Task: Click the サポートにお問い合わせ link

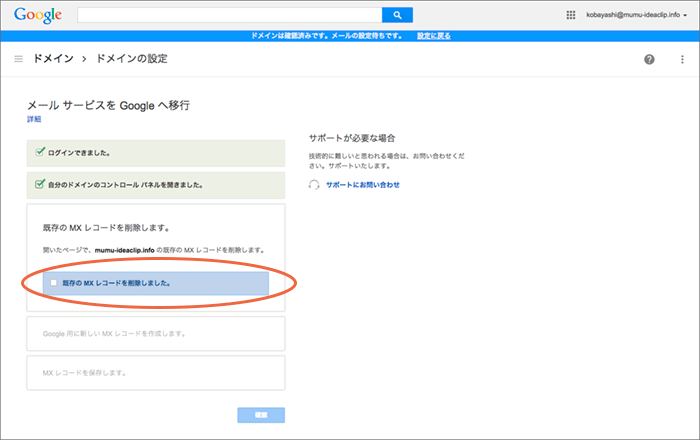Action: (362, 185)
